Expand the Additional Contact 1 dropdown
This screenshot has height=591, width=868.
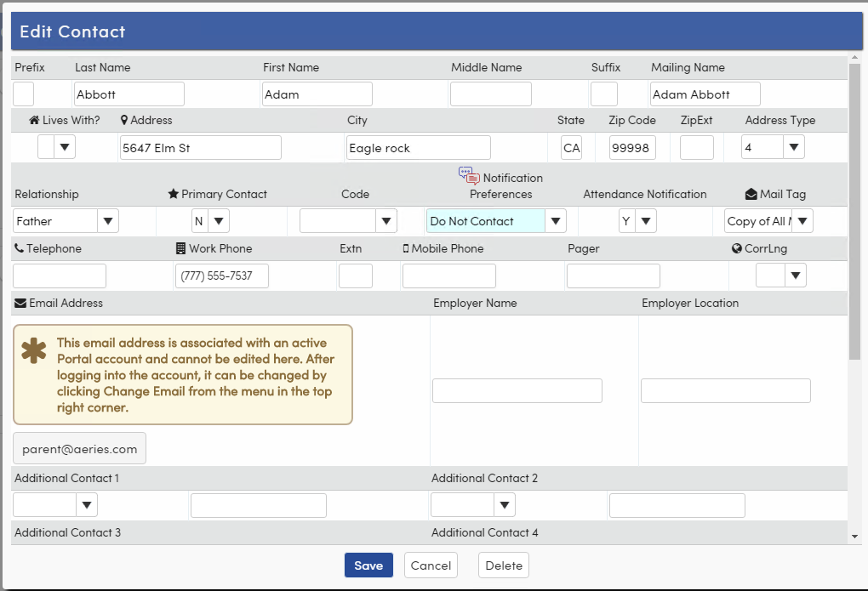pyautogui.click(x=88, y=504)
